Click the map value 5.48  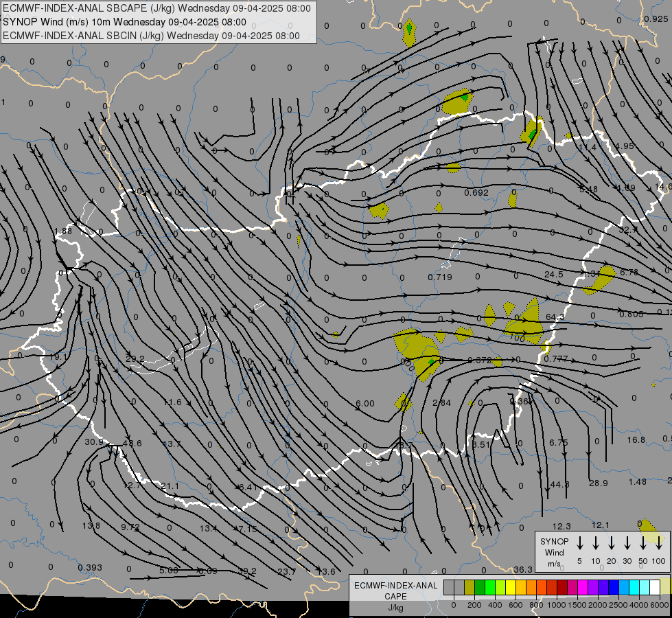click(x=588, y=189)
